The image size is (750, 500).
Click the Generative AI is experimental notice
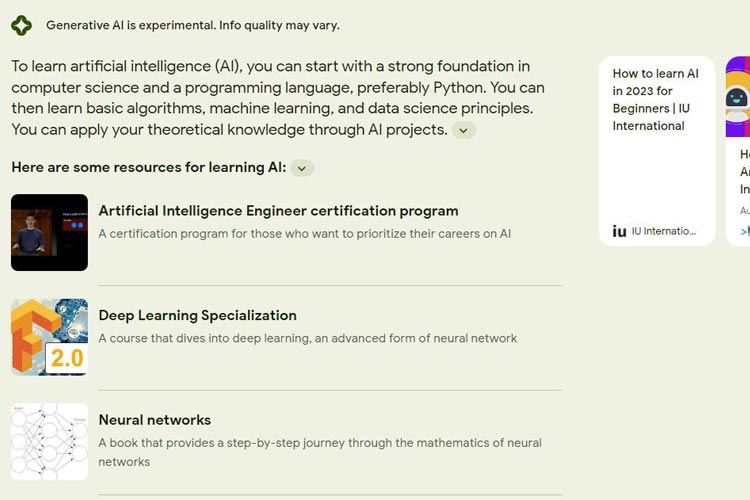[x=193, y=25]
